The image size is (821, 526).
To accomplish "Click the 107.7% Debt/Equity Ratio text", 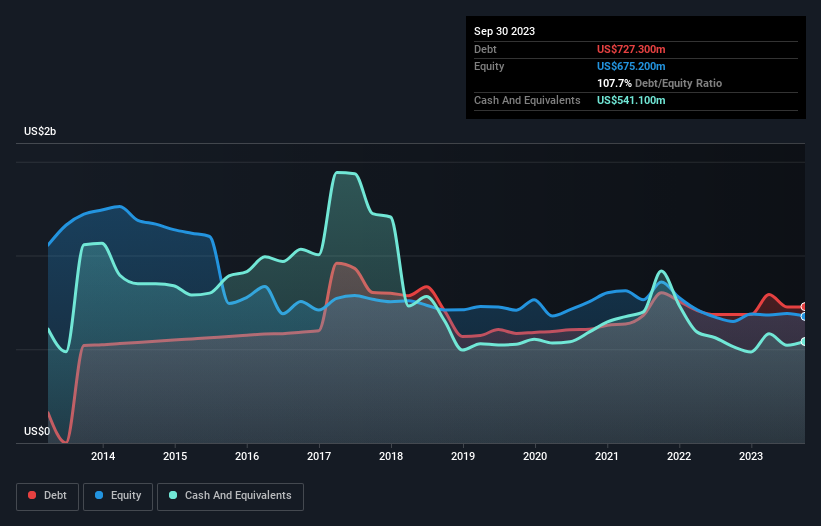I will point(659,83).
